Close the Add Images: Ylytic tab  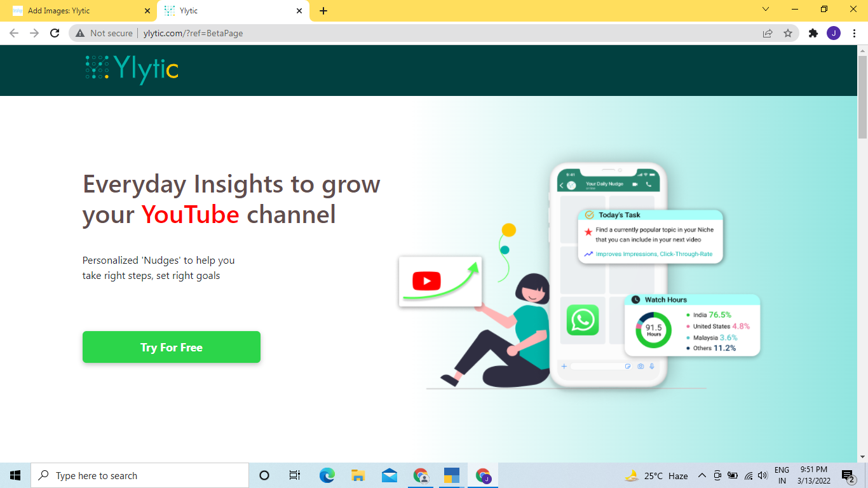point(147,11)
